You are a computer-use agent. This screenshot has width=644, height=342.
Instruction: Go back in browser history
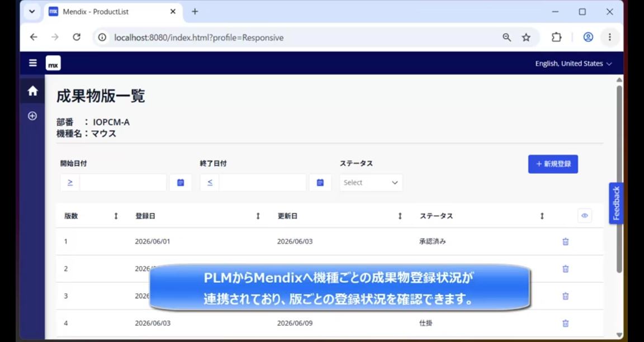click(x=34, y=37)
